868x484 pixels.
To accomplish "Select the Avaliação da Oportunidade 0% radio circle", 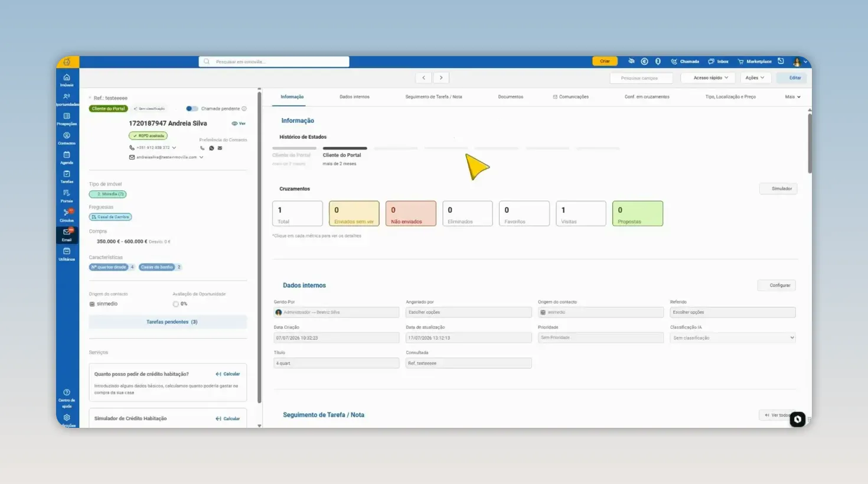I will (x=175, y=304).
